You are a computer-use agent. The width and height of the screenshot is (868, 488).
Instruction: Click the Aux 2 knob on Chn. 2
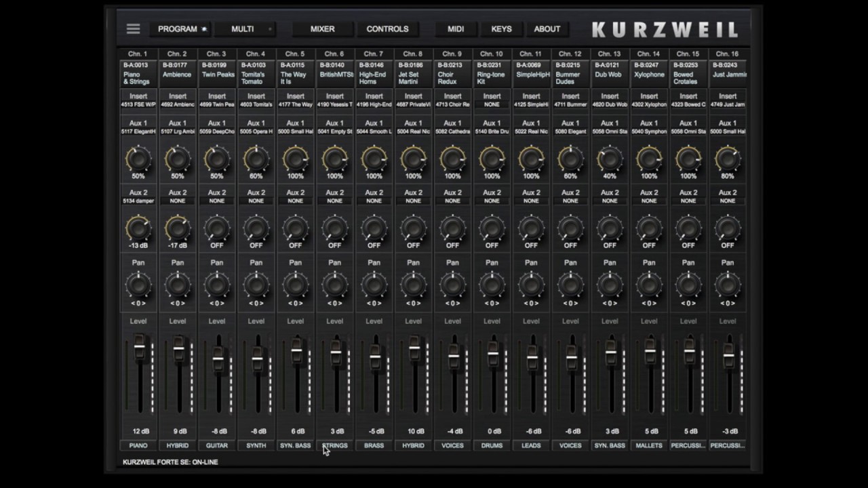pos(178,228)
